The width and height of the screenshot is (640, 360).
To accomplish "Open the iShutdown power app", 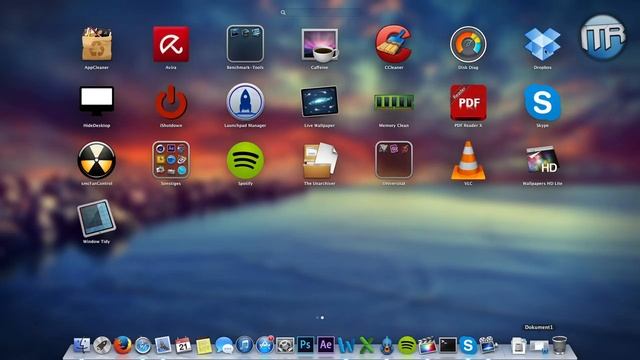I will click(171, 102).
